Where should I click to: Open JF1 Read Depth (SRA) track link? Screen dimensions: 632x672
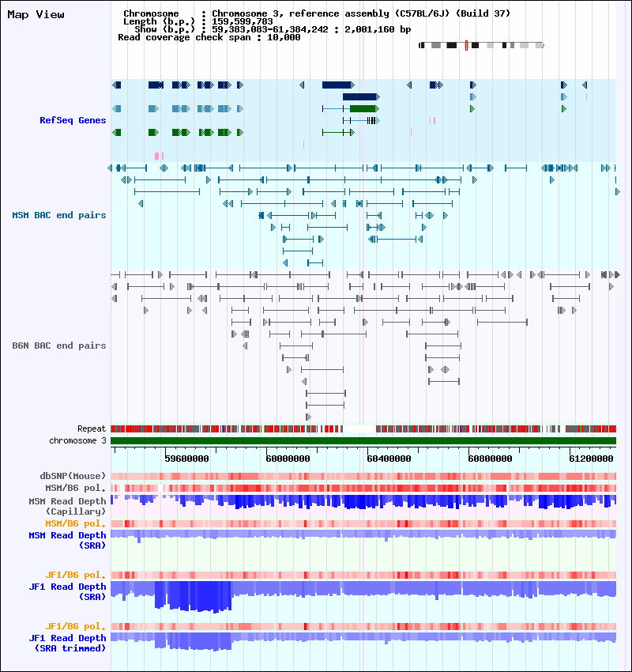[67, 591]
